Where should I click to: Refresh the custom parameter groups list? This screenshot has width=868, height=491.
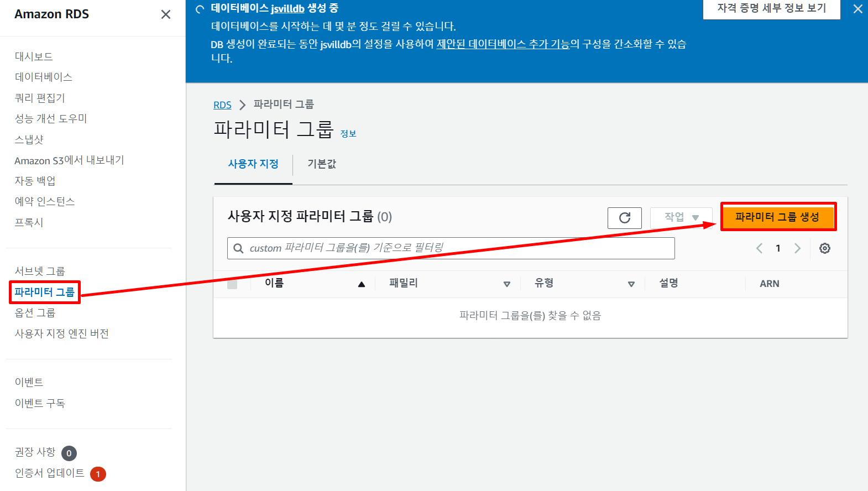[x=625, y=218]
